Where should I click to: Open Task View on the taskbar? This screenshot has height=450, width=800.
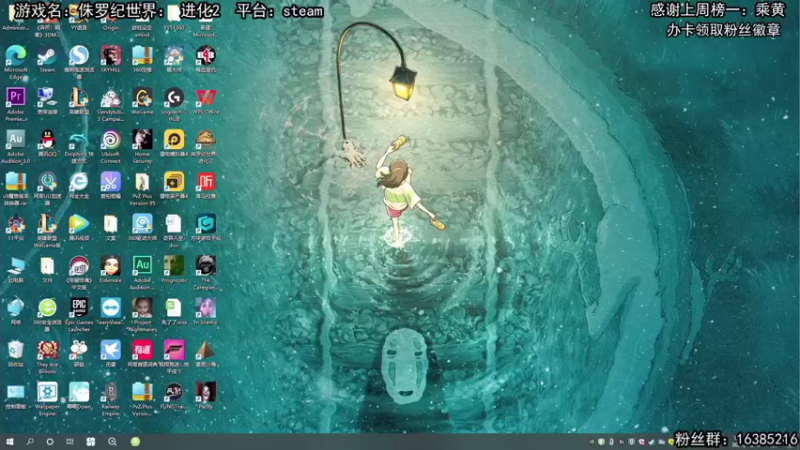tap(70, 442)
